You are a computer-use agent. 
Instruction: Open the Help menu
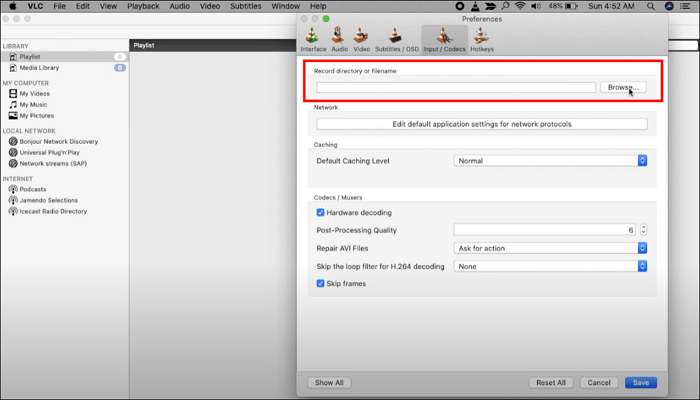(x=318, y=6)
